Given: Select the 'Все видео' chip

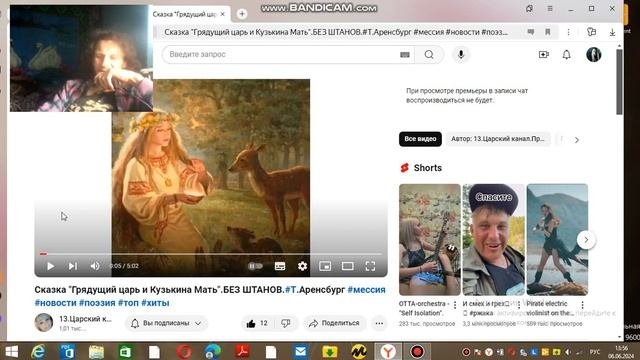Looking at the screenshot, I should (420, 139).
